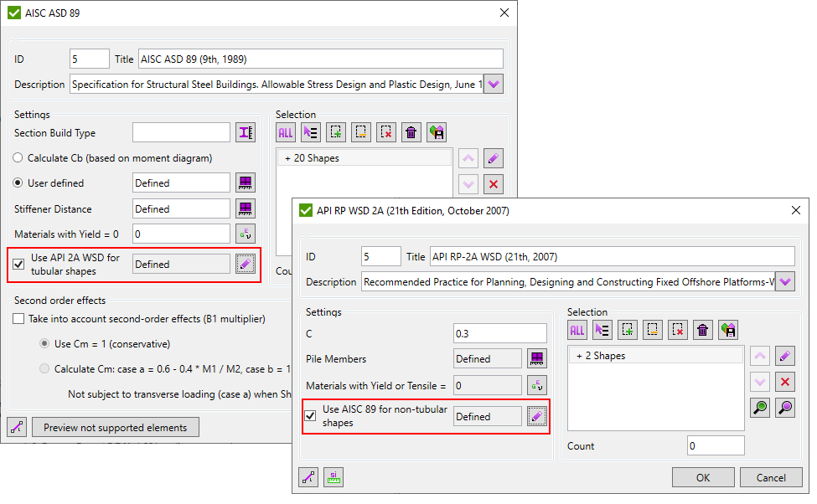Move row up in API selection list
This screenshot has width=817, height=504.
[x=760, y=356]
